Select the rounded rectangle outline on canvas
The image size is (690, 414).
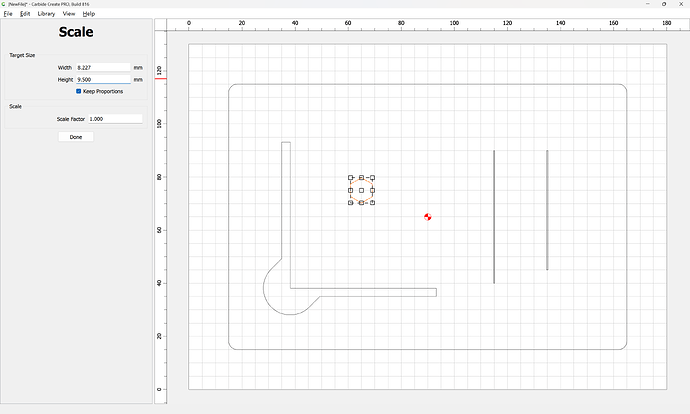pos(427,84)
